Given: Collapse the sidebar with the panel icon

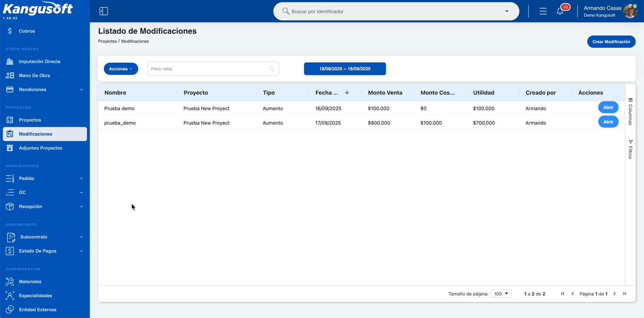Looking at the screenshot, I should (103, 11).
